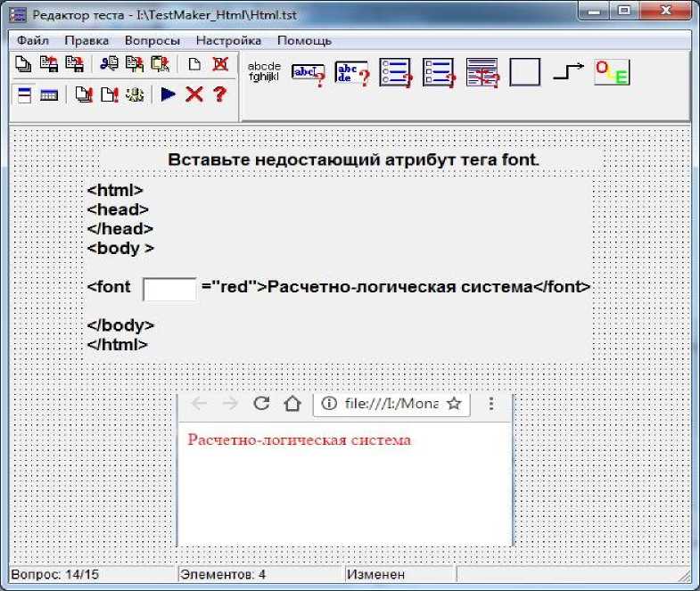Image resolution: width=700 pixels, height=591 pixels.
Task: Click the stacked pages with exclamation icon
Action: [84, 94]
